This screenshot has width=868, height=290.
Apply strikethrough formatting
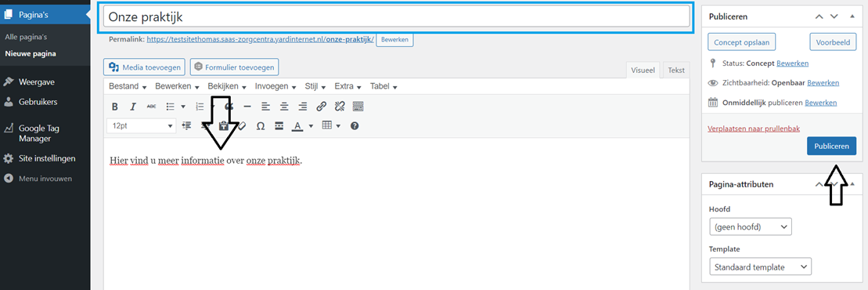(x=151, y=107)
